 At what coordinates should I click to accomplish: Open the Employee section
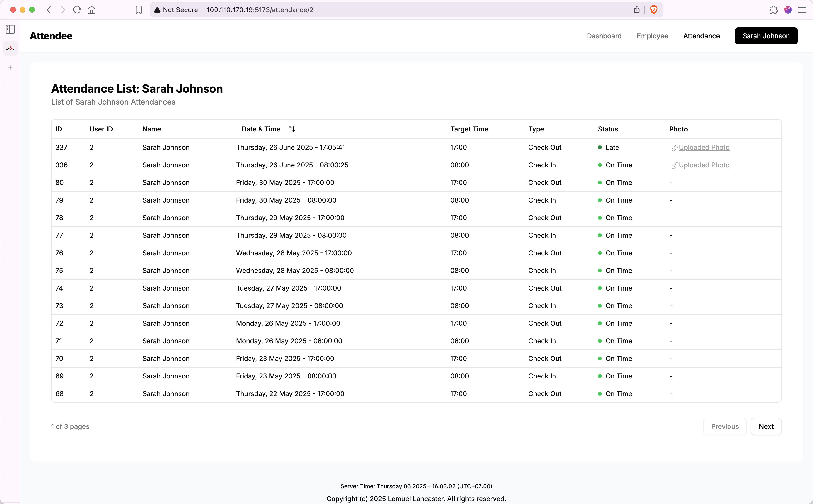(652, 36)
